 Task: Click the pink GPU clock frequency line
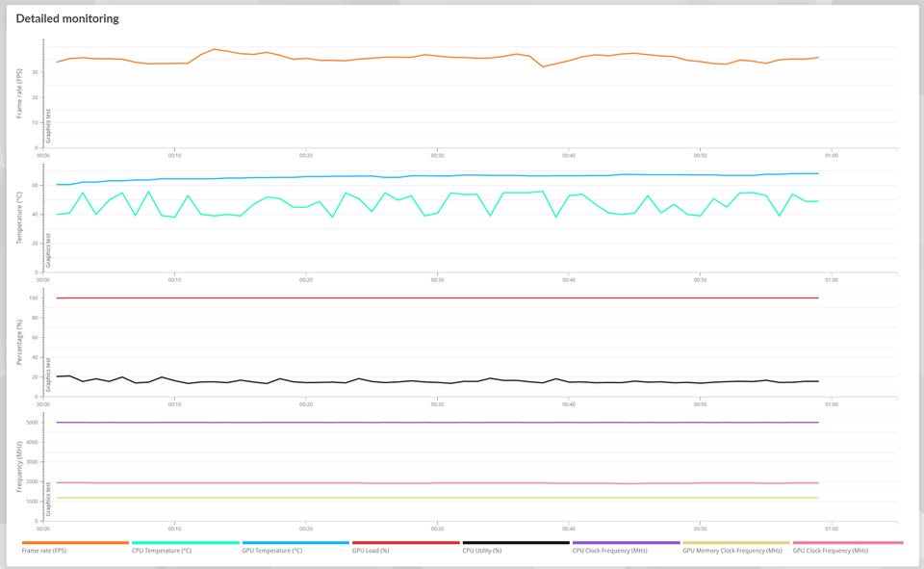(x=437, y=483)
